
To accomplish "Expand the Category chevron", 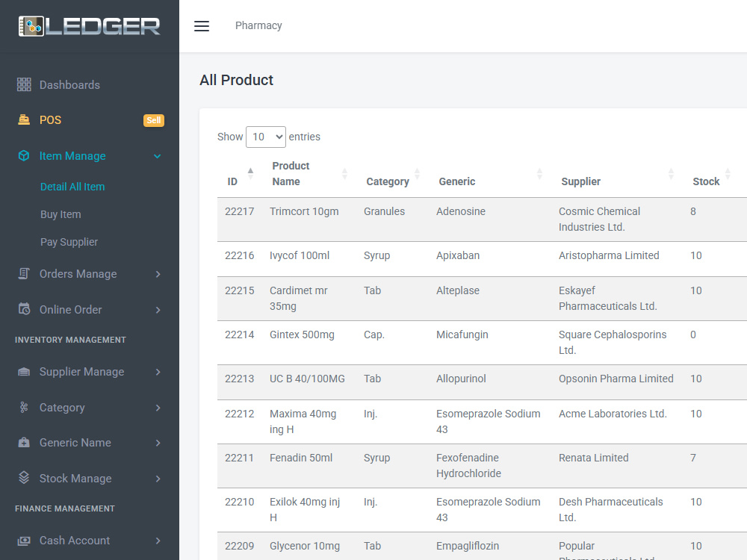I will click(158, 408).
